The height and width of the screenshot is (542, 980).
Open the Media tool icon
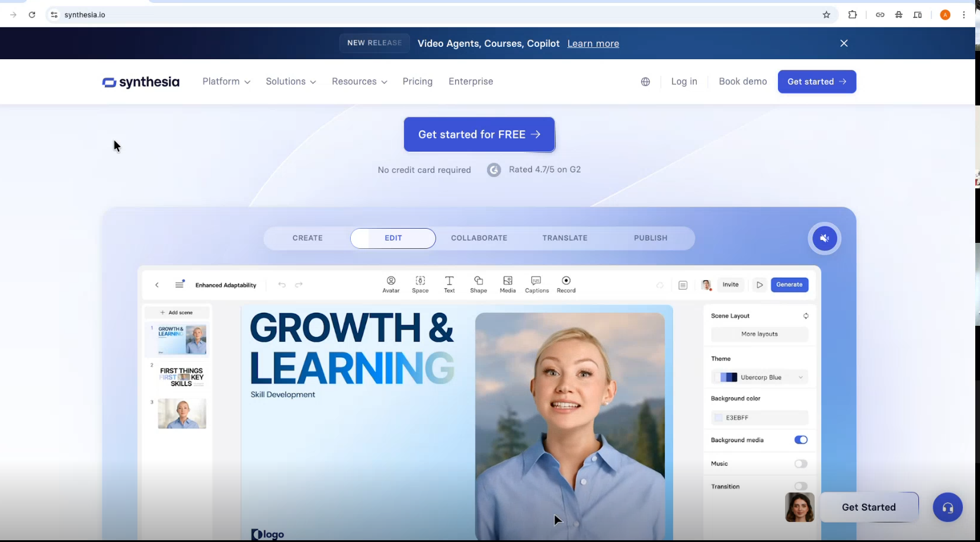tap(508, 281)
